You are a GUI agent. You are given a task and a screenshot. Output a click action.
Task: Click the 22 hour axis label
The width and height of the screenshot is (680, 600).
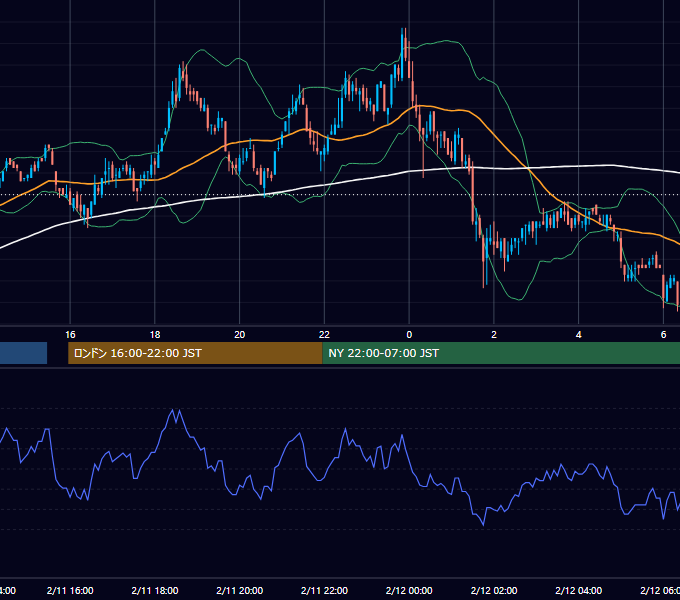[x=324, y=335]
